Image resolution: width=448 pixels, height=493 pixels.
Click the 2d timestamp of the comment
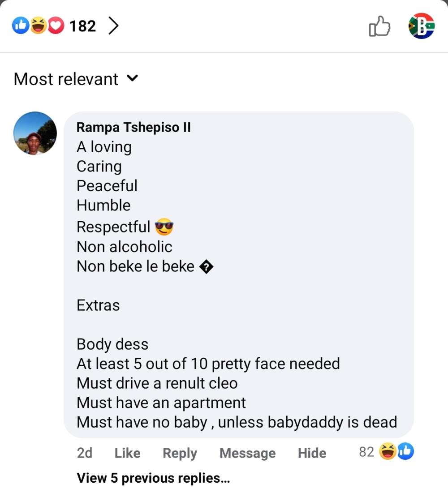click(x=85, y=453)
